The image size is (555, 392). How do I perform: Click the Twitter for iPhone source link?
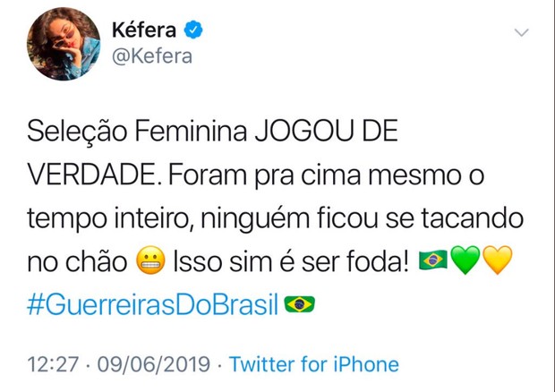(x=314, y=364)
